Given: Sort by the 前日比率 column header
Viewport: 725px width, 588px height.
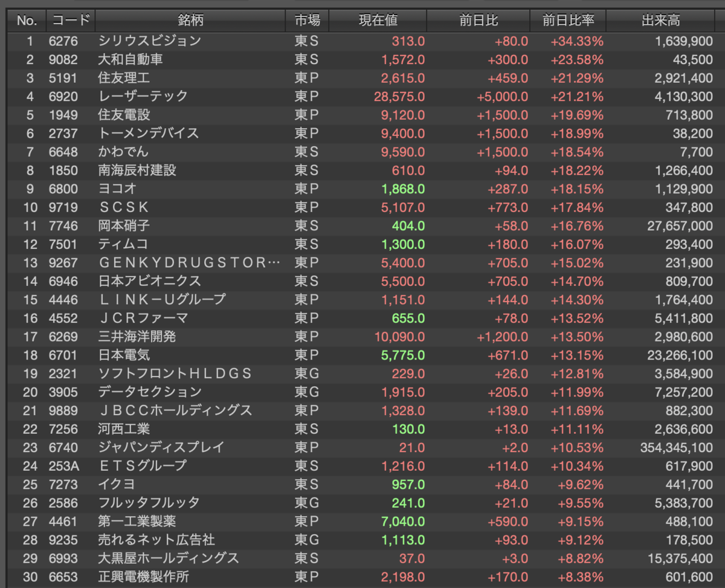Looking at the screenshot, I should 568,21.
